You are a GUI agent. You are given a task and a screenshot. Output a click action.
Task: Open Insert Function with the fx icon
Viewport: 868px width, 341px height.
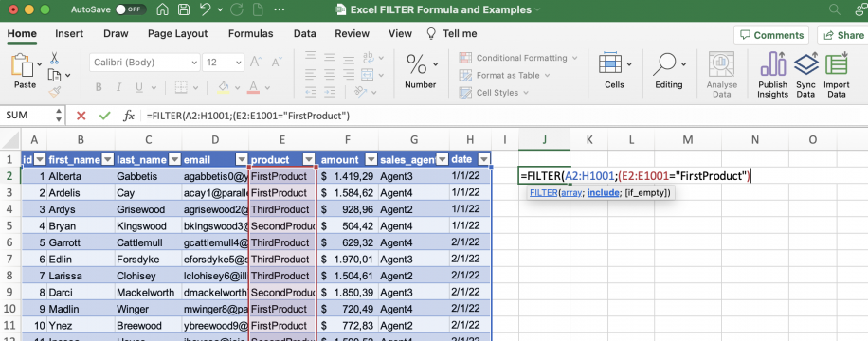tap(129, 116)
